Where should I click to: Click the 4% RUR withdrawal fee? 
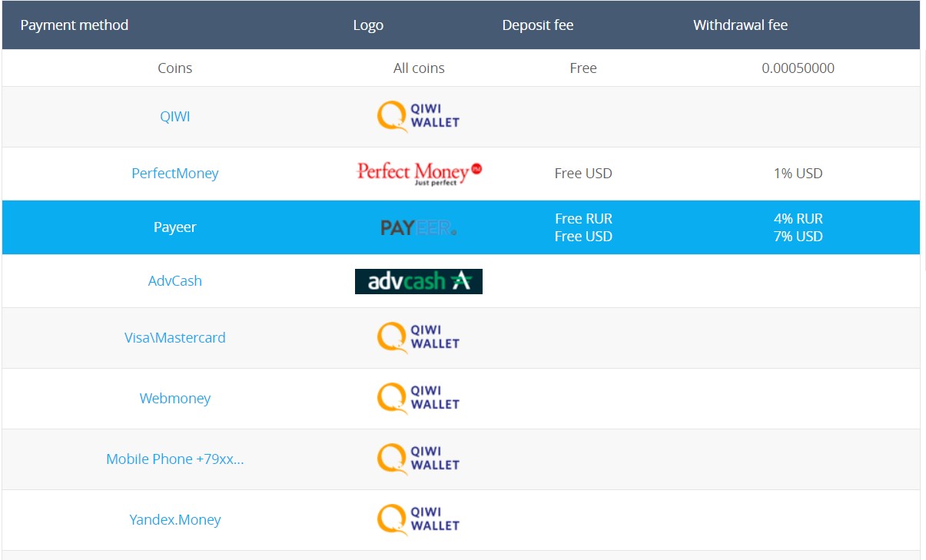[798, 219]
